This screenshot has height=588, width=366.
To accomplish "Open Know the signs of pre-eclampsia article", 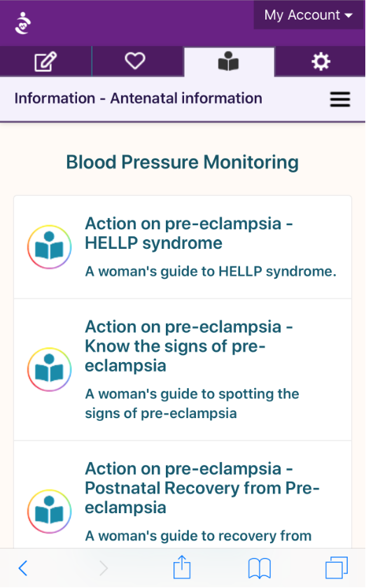I will 188,346.
